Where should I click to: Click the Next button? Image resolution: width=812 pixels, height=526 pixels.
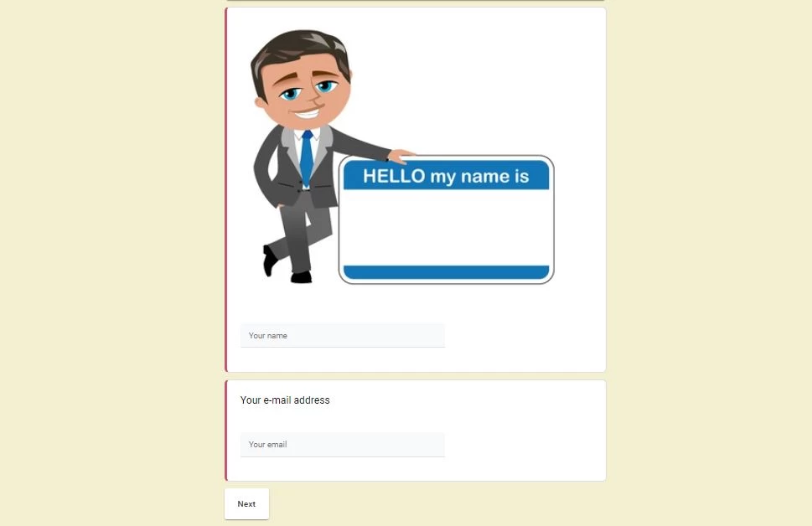point(246,503)
